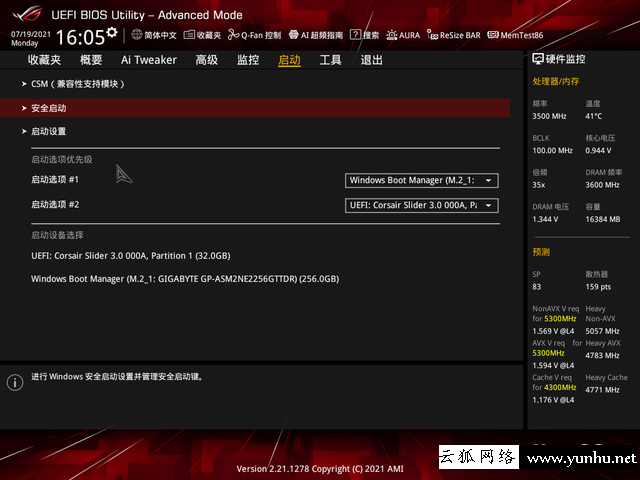Click the 搜索 question mark icon
This screenshot has width=640, height=480.
pos(356,35)
